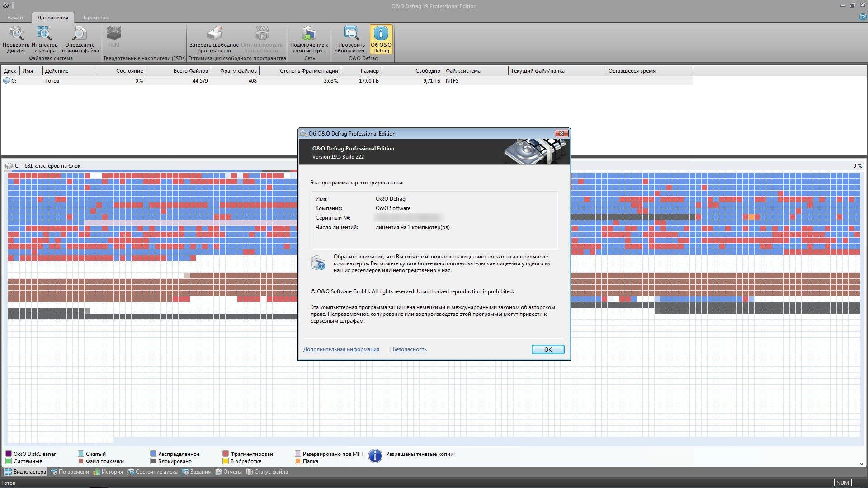This screenshot has width=868, height=488.
Task: Click the Check Disk(s) icon (Проверить Диск(и))
Action: (16, 33)
